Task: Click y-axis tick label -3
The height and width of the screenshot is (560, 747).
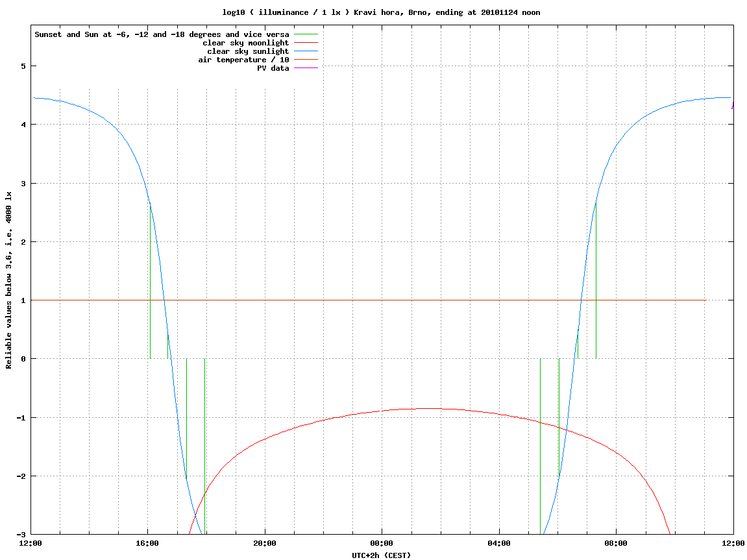Action: click(x=21, y=535)
